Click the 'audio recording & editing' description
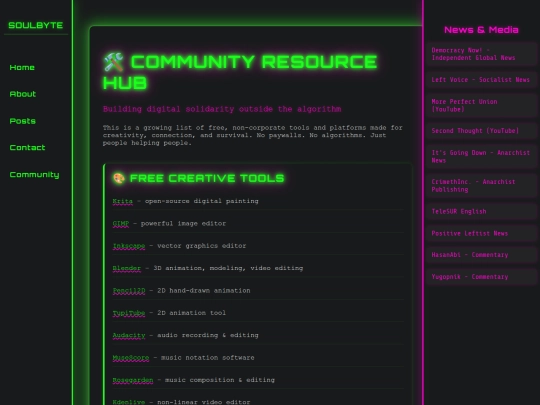540x405 pixels. pyautogui.click(x=208, y=335)
